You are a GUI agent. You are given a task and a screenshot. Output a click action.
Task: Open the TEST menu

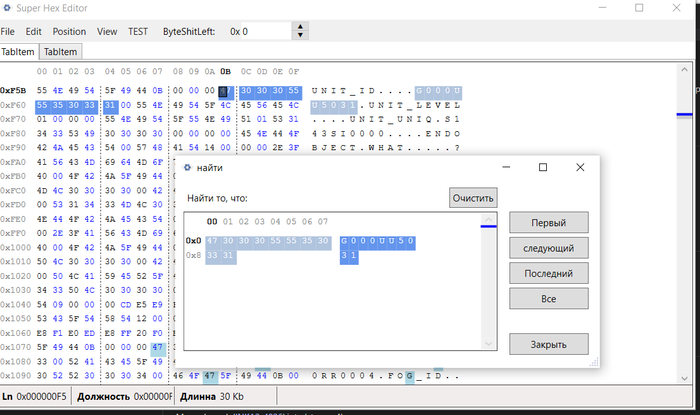tap(138, 31)
